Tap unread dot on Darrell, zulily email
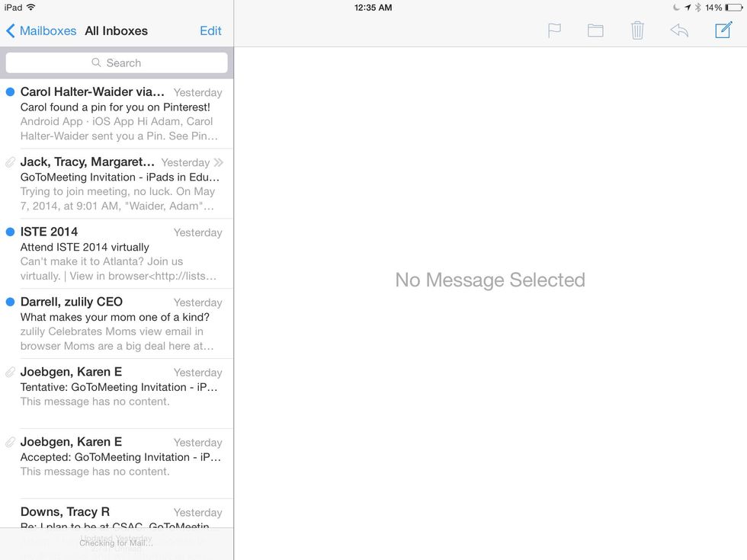Screen dimensions: 747x560 coord(10,302)
